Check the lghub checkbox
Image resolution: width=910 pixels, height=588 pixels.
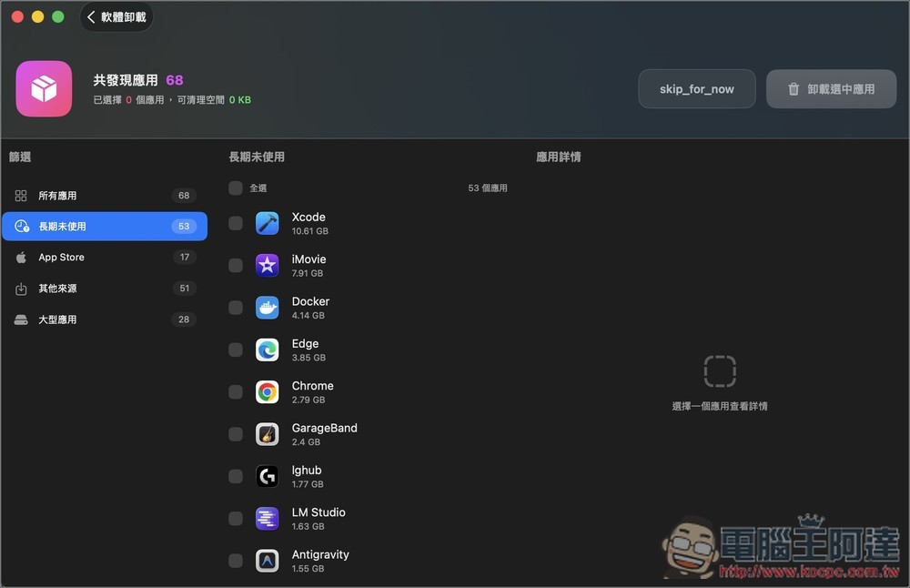click(236, 477)
